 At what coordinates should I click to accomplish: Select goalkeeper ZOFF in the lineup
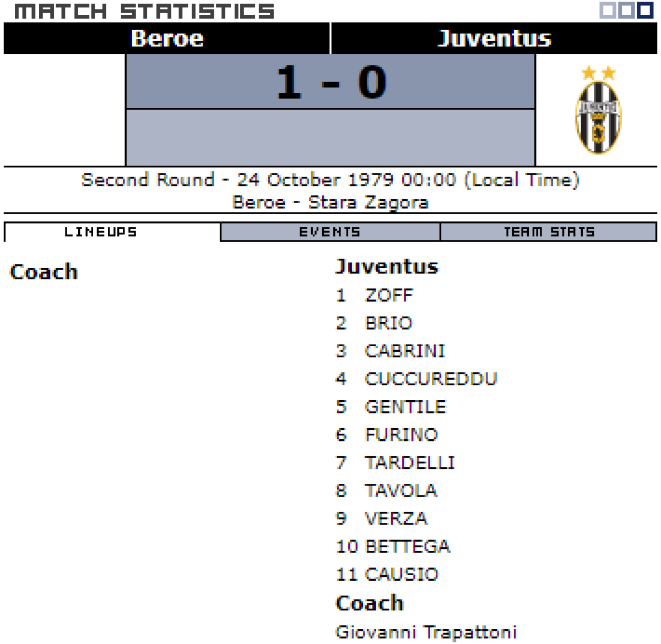(388, 296)
